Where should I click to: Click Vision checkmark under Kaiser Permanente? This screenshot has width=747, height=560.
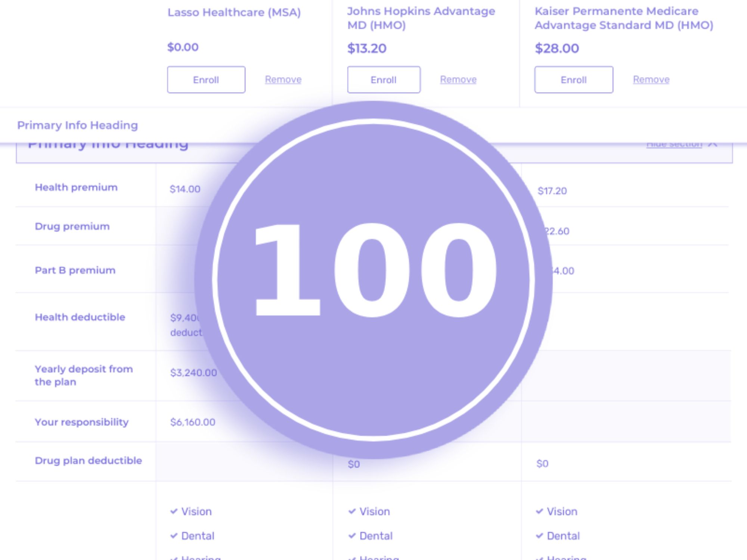[539, 511]
